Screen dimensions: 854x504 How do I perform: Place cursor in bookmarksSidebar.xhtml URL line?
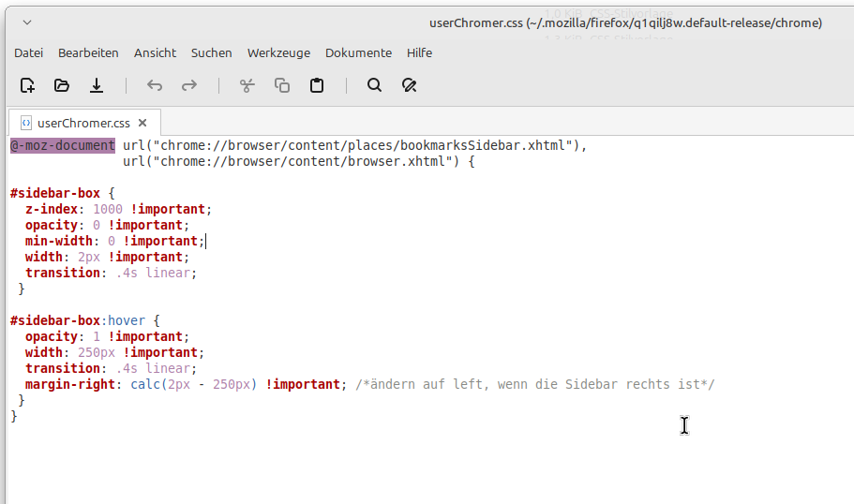click(x=354, y=145)
